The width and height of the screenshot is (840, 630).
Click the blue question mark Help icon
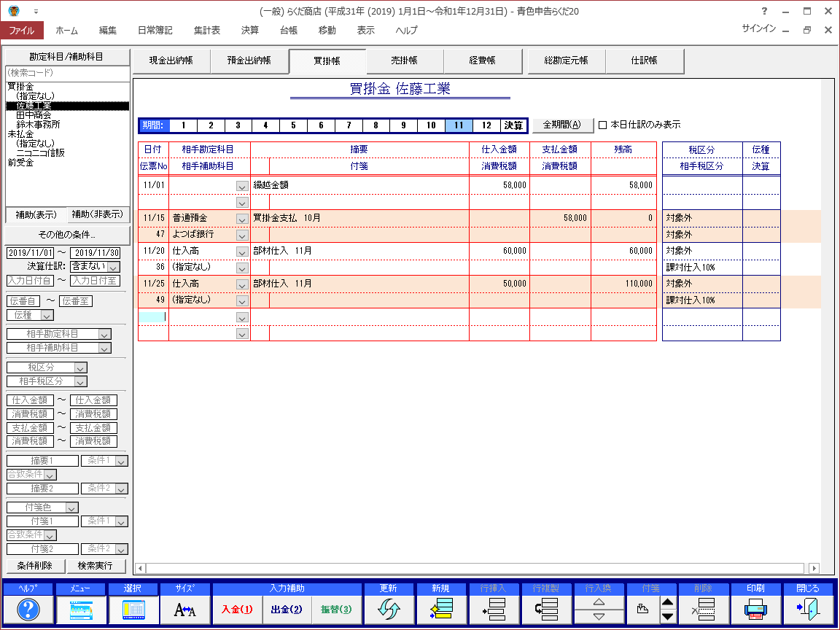point(28,610)
